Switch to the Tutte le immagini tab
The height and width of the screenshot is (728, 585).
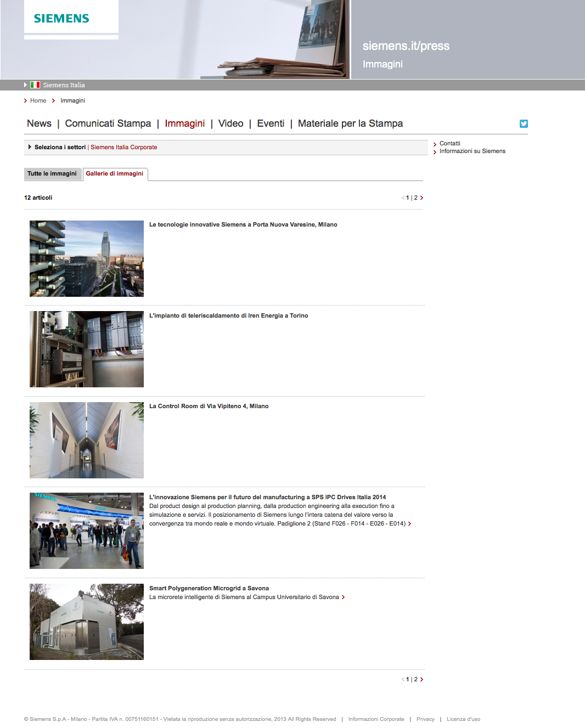coord(52,174)
